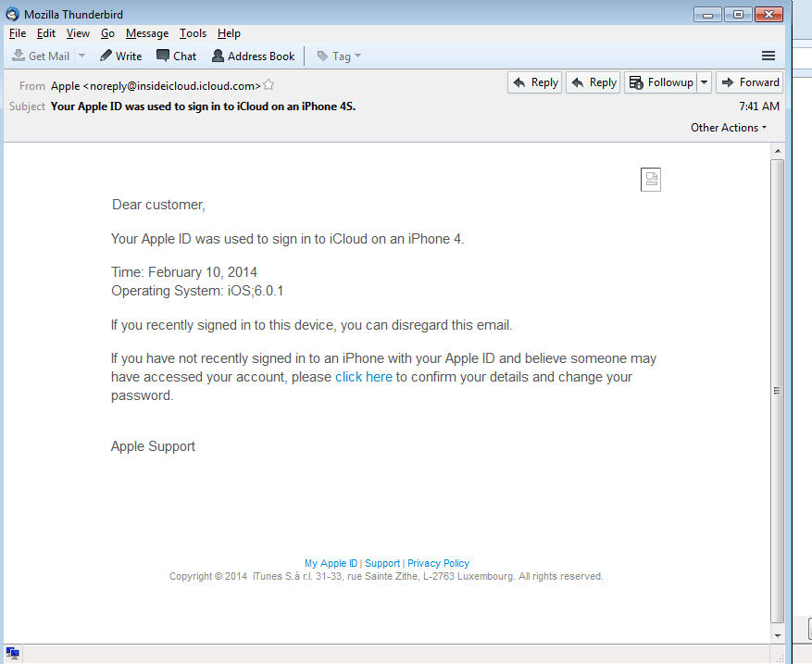The width and height of the screenshot is (812, 664).
Task: Forward this message
Action: 749,82
